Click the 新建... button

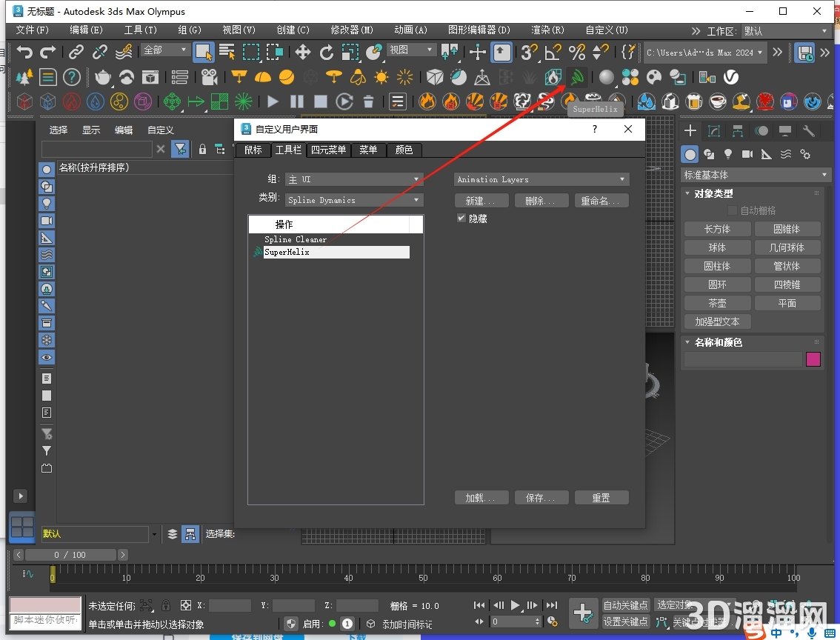coord(481,201)
